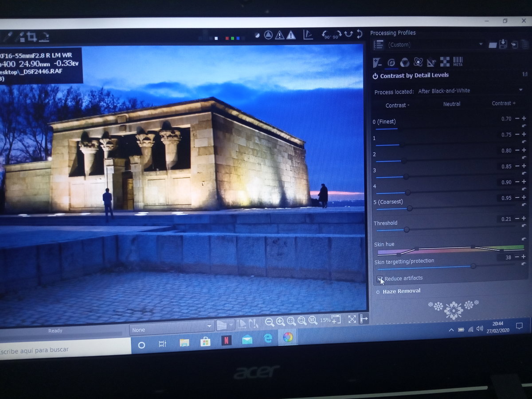Toggle Reduce artifacts checkbox
532x399 pixels.
click(x=379, y=279)
